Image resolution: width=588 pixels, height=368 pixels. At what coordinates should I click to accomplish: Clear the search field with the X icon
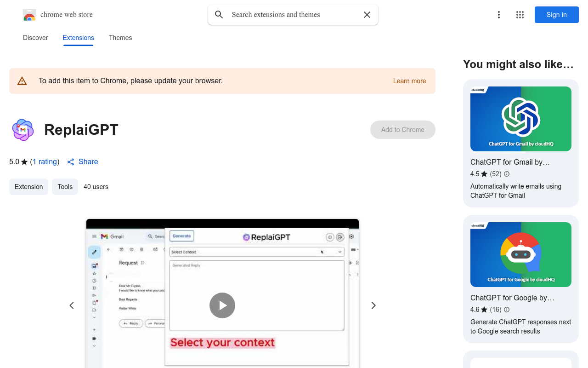[x=367, y=15]
